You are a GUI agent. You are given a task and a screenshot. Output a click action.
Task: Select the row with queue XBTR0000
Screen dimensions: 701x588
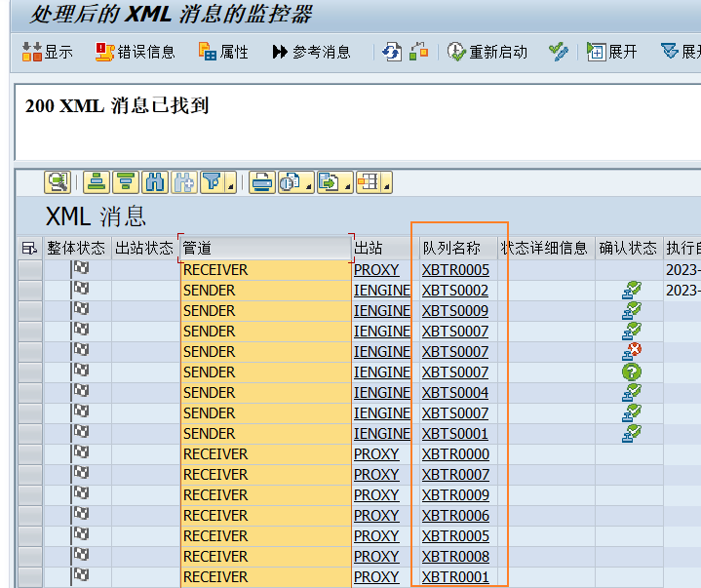30,454
